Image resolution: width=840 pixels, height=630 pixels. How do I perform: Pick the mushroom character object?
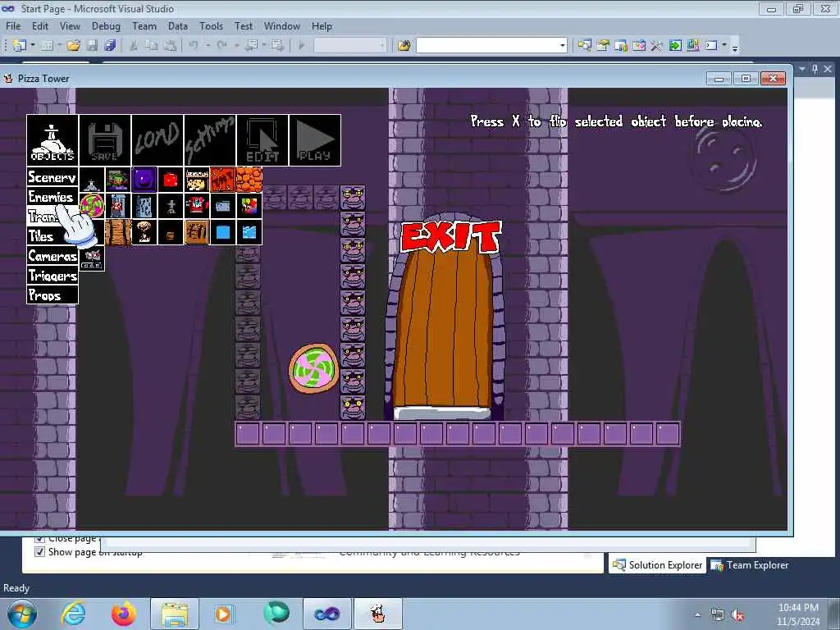[144, 232]
